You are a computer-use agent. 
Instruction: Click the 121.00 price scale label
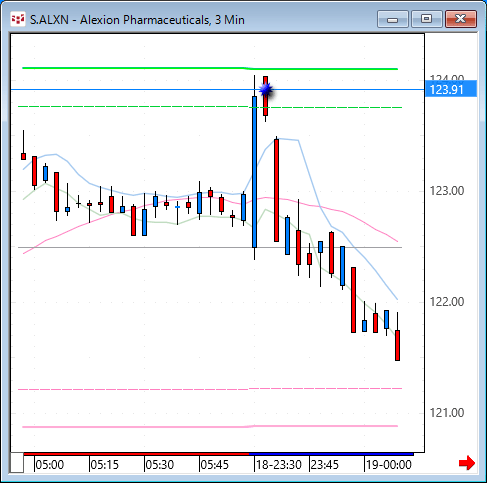click(x=447, y=413)
